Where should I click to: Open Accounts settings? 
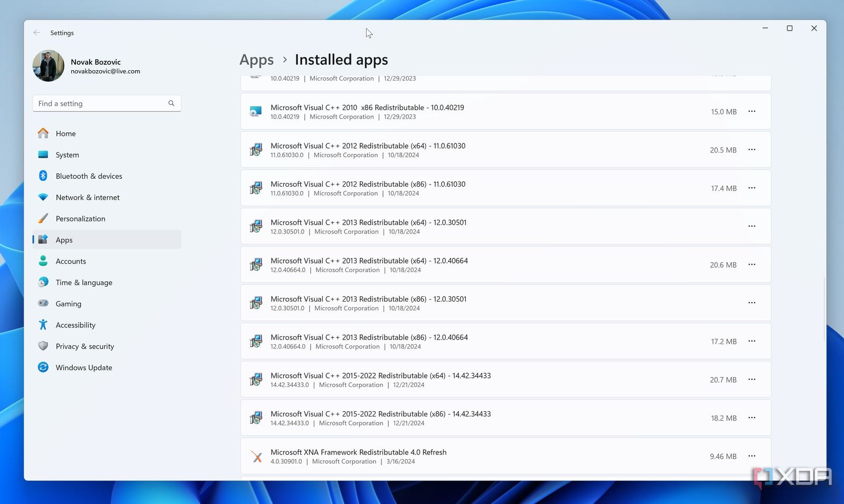[107, 261]
